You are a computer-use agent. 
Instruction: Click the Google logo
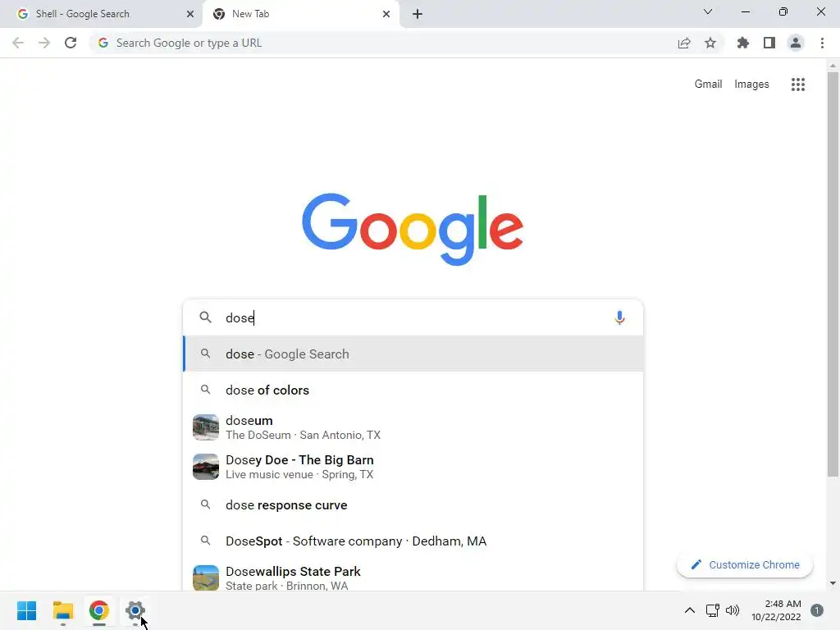tap(413, 229)
